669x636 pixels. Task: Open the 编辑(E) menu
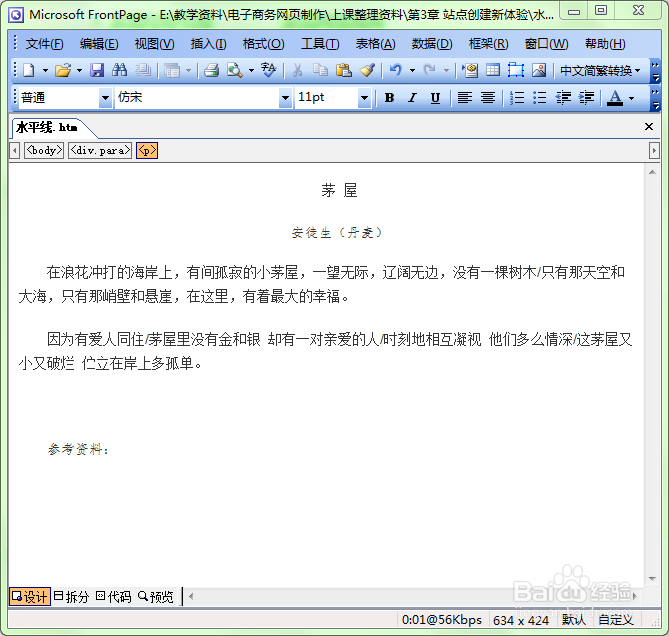[99, 44]
